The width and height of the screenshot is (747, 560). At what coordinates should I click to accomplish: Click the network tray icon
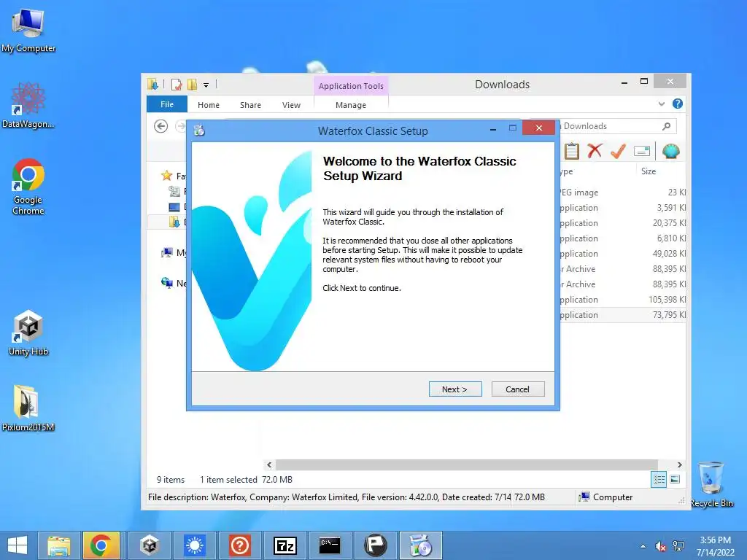(x=678, y=546)
